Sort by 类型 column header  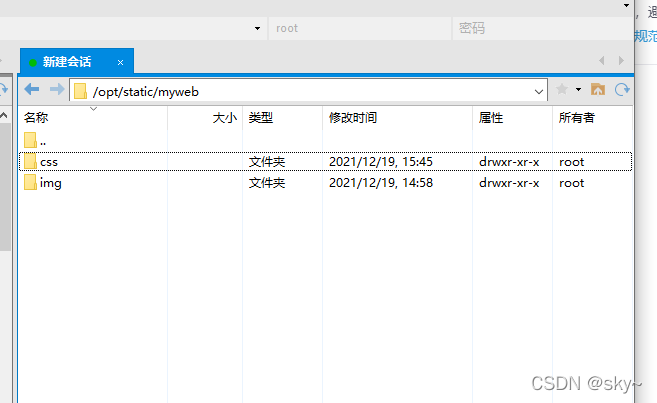pos(283,118)
